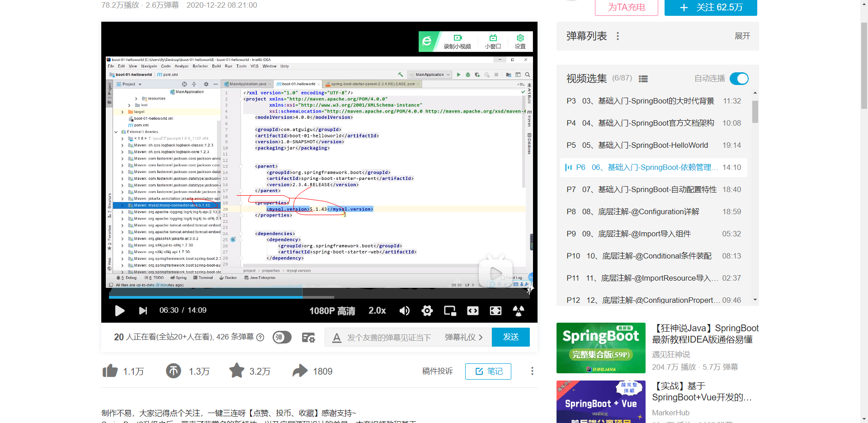Screen dimensions: 868x423
Task: Follow the uploader with 关注 button
Action: point(711,7)
